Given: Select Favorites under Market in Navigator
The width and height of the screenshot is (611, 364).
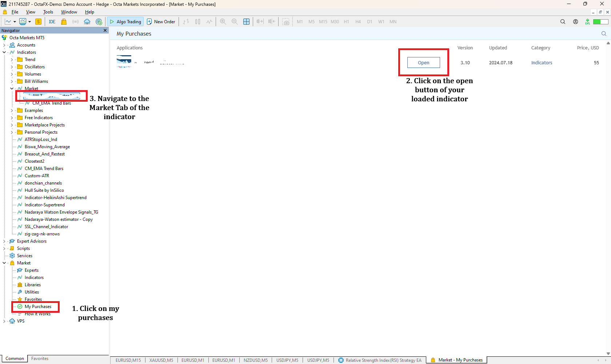Looking at the screenshot, I should tap(33, 299).
